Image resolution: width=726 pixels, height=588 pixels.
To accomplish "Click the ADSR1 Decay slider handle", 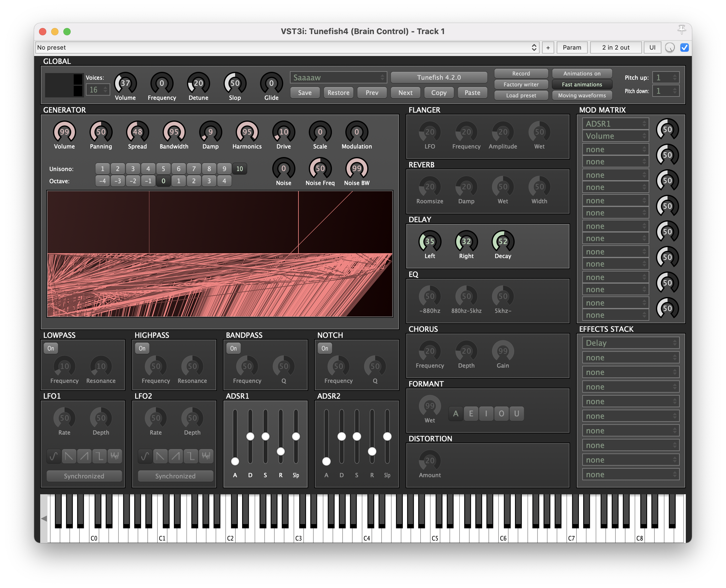I will tap(250, 436).
